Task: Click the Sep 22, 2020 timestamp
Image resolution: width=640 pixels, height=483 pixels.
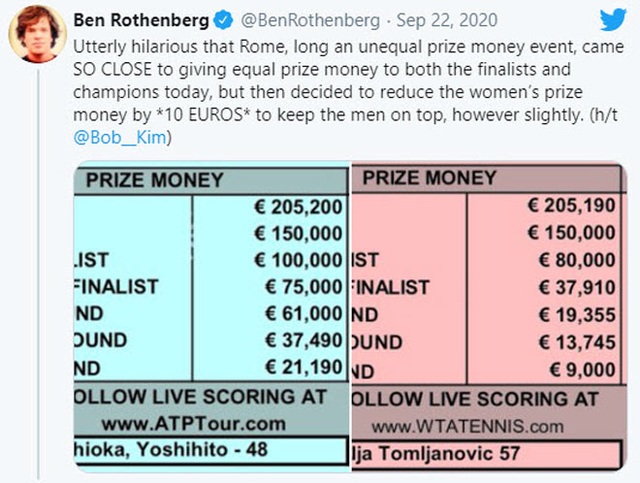Action: (x=447, y=20)
